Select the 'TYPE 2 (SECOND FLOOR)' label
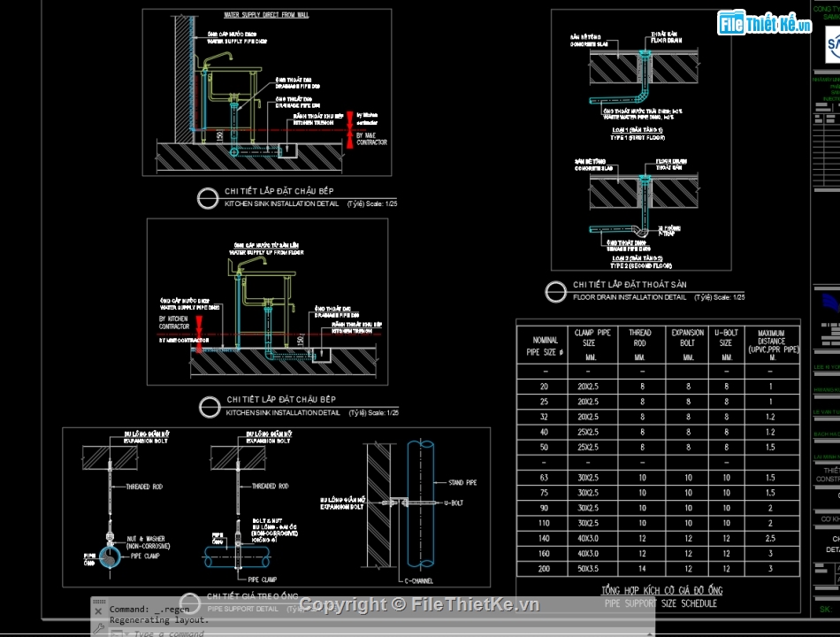This screenshot has height=637, width=840. coord(641,265)
